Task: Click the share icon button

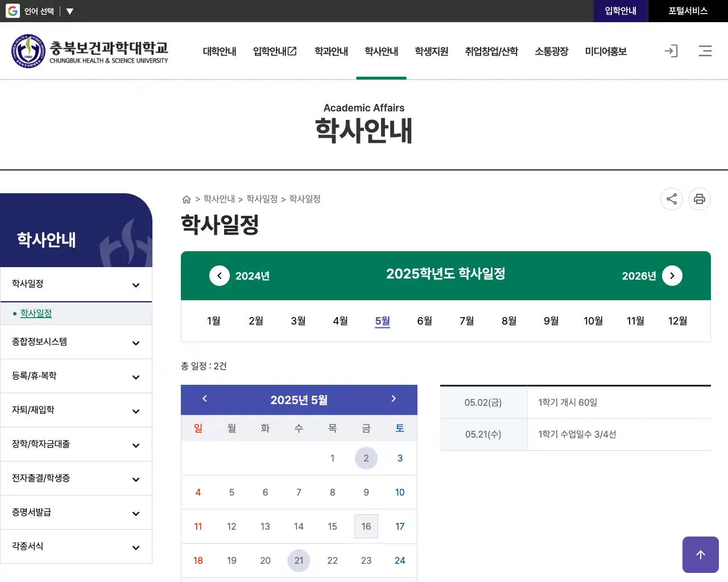Action: 672,199
